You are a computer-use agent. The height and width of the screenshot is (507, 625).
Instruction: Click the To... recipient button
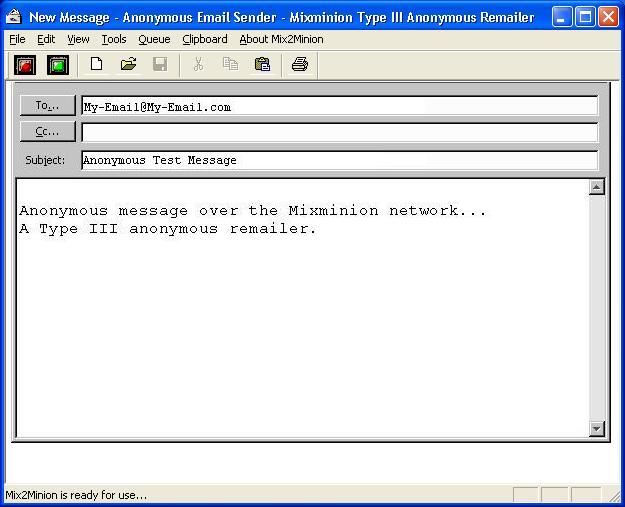(x=47, y=106)
